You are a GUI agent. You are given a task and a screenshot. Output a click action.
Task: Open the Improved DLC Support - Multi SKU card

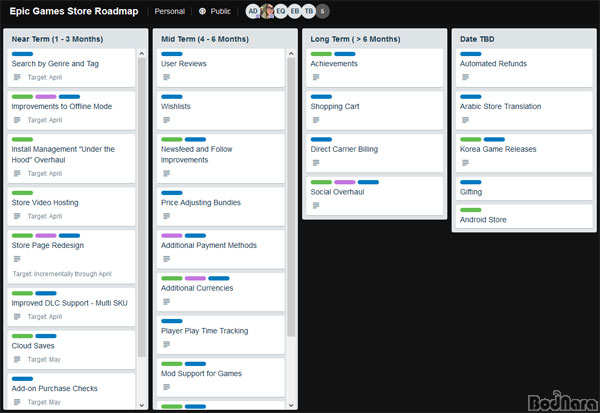(x=71, y=307)
